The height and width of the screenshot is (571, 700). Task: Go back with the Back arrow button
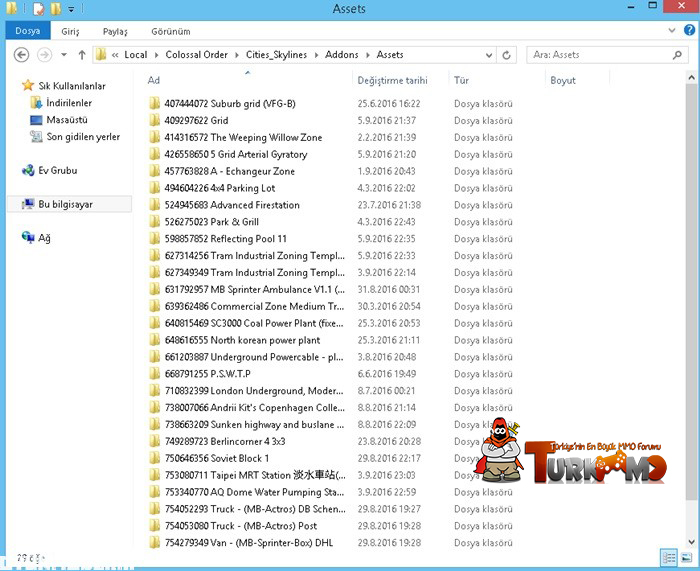pos(21,55)
